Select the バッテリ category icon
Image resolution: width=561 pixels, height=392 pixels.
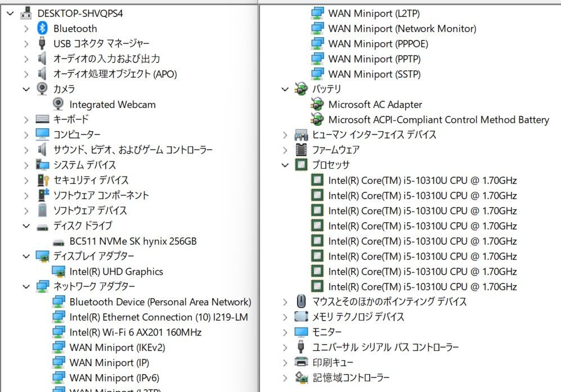click(300, 89)
